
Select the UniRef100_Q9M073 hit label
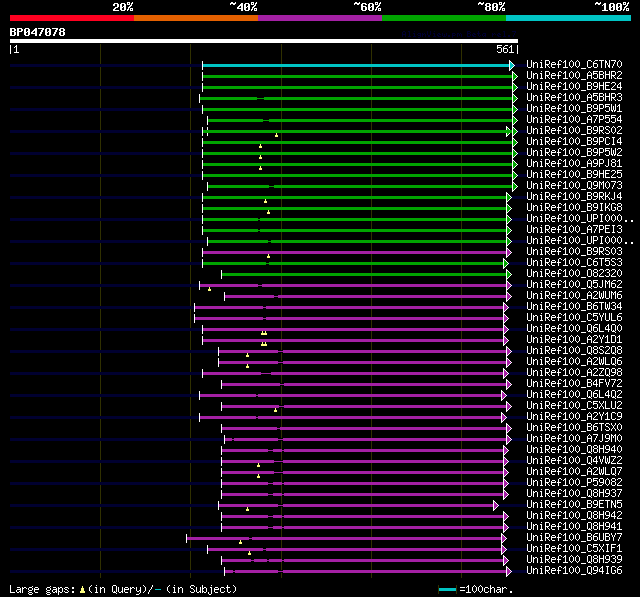pos(574,186)
